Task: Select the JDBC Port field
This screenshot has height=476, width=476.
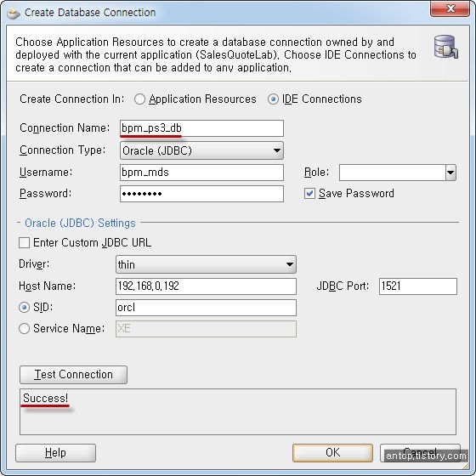Action: (418, 286)
